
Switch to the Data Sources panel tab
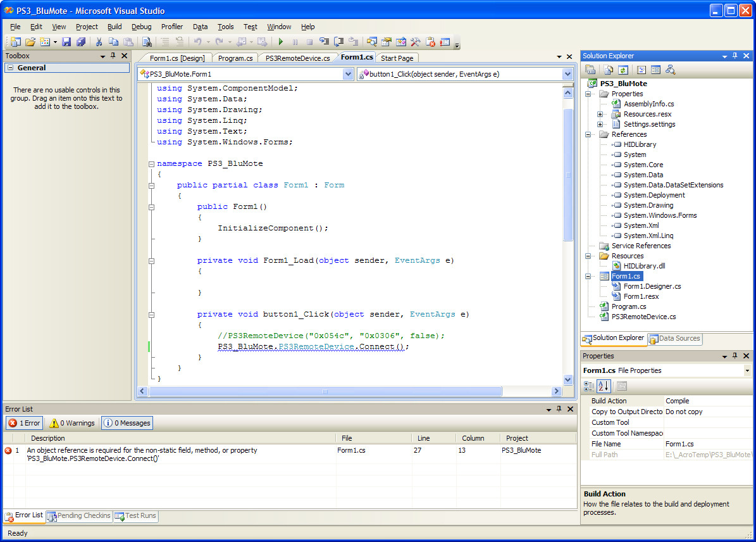[x=675, y=339]
